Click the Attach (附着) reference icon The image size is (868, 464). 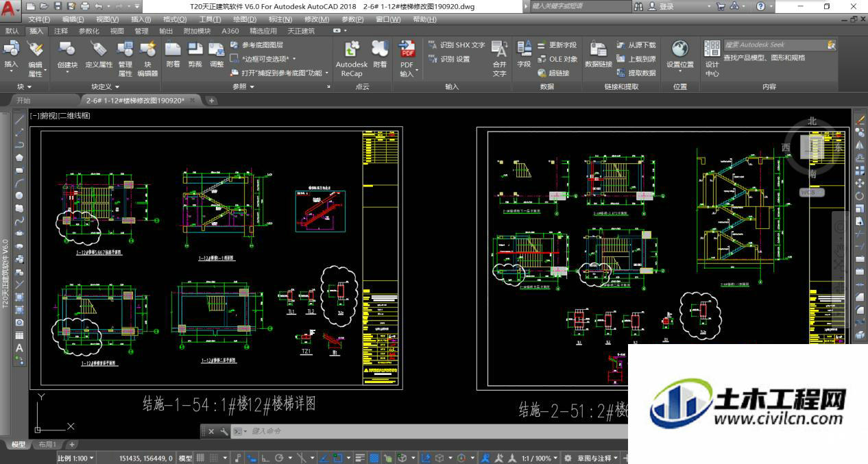pyautogui.click(x=173, y=55)
